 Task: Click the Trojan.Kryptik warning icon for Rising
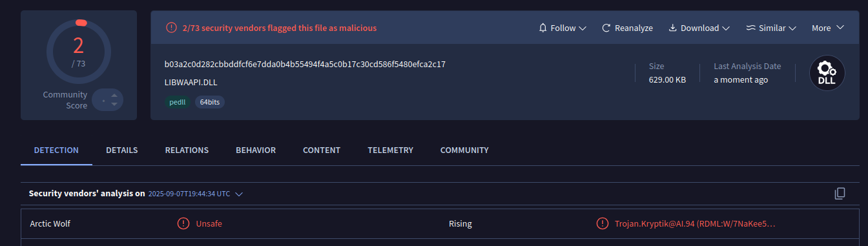pos(603,223)
